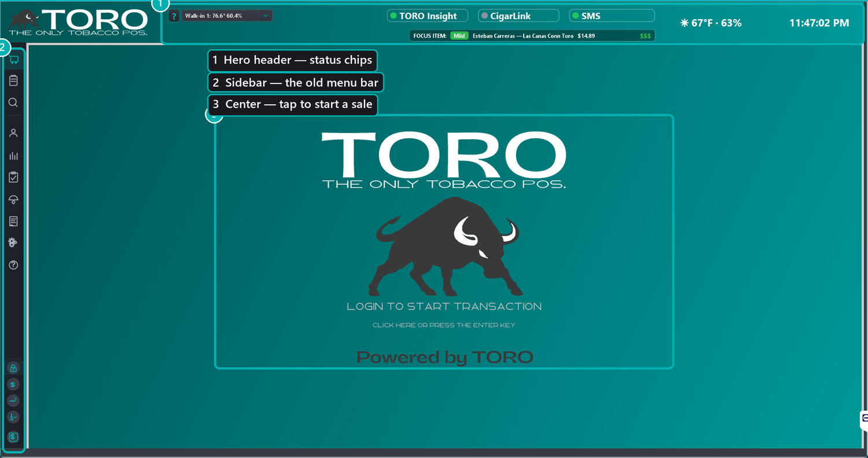Click the Esteban Carreras focus item name
This screenshot has width=868, height=458.
(523, 36)
